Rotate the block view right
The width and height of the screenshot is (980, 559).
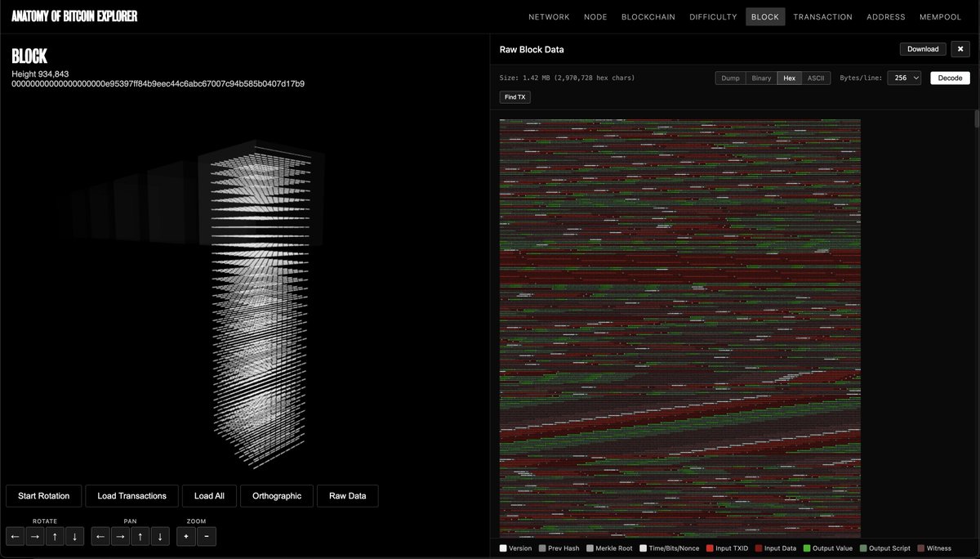35,536
